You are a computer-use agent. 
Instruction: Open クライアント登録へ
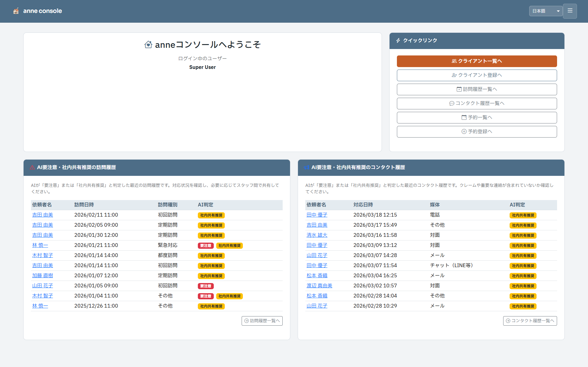click(477, 75)
